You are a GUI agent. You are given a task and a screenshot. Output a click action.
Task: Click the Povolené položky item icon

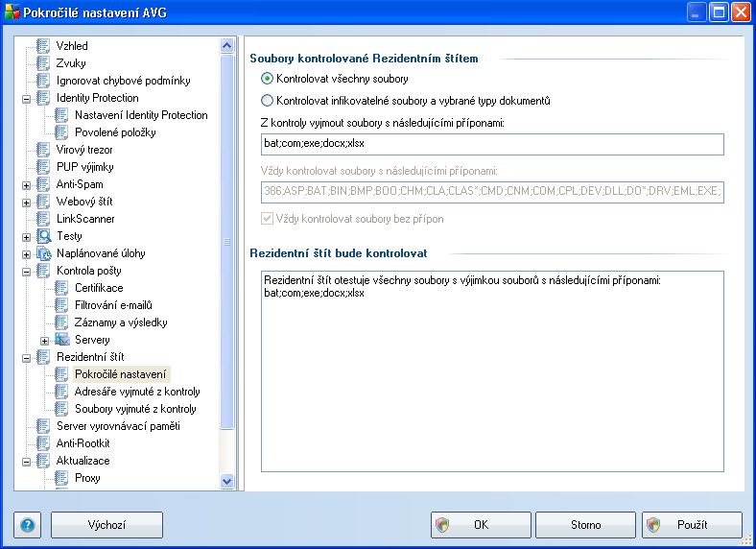pos(61,132)
